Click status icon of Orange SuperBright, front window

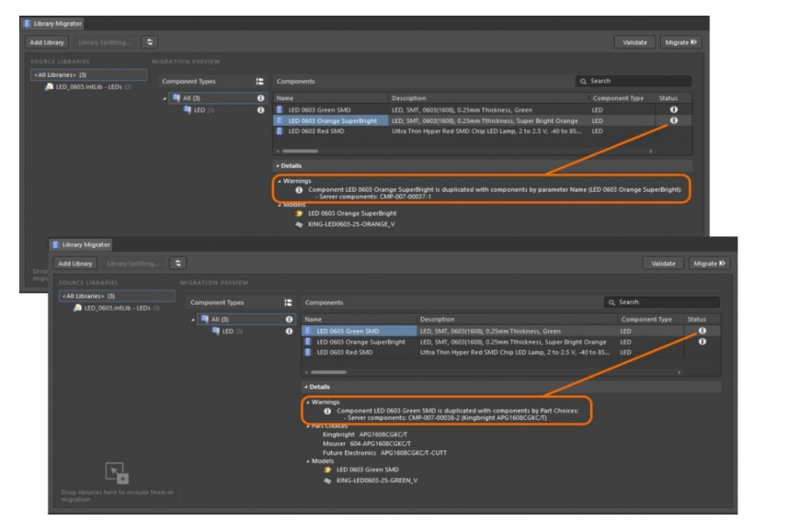click(x=702, y=342)
